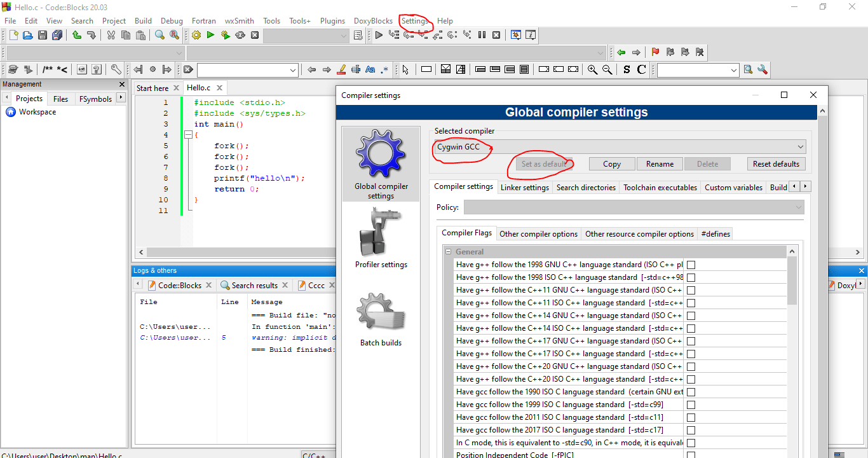Click the zoom in magnifier icon

592,70
